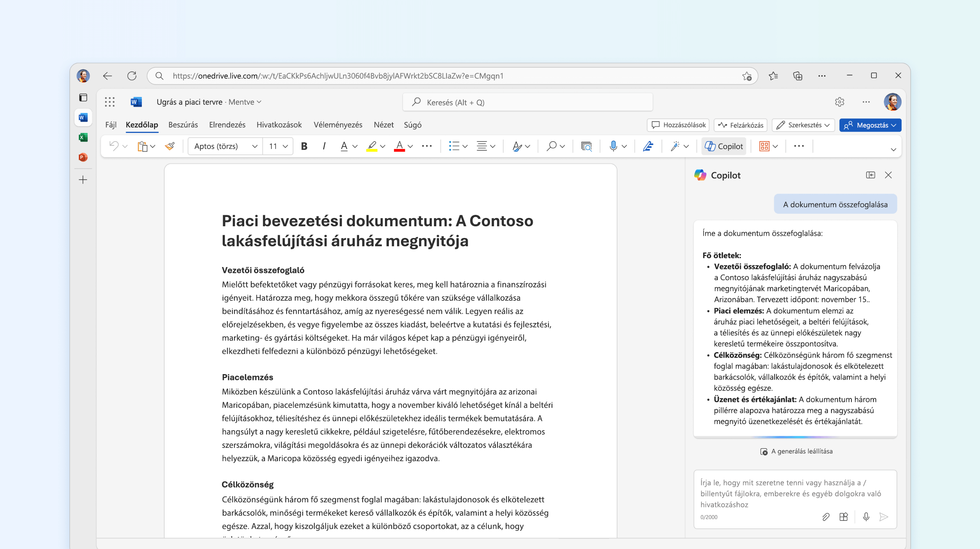Apply yellow text highlight color
The height and width of the screenshot is (549, 980).
(x=372, y=146)
